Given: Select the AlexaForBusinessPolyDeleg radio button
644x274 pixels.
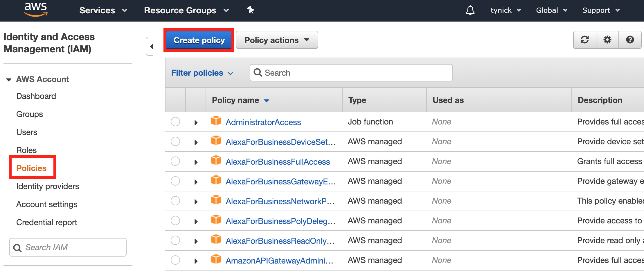Looking at the screenshot, I should coord(175,220).
